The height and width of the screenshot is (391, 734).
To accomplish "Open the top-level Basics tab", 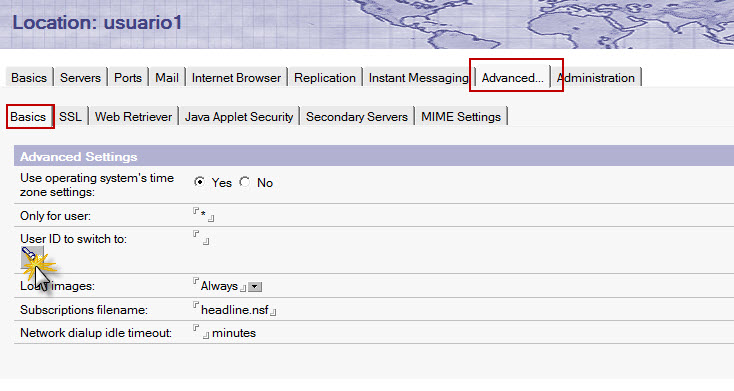I will pos(29,78).
